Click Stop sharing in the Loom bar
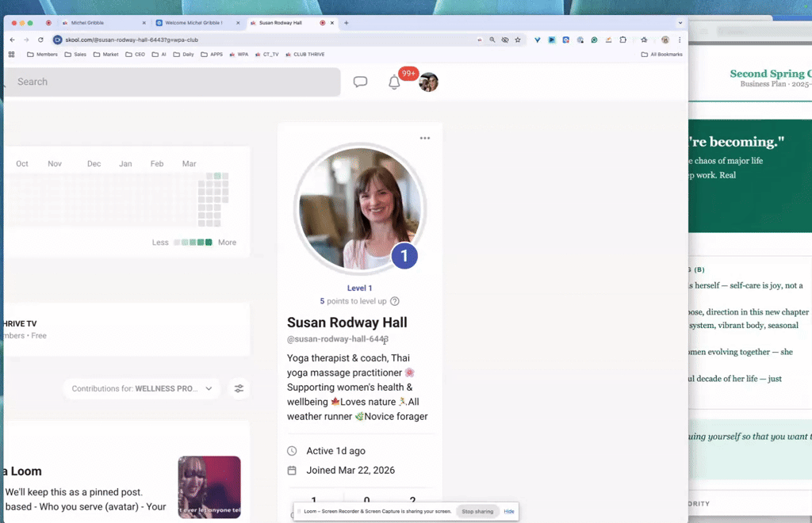The height and width of the screenshot is (523, 812). 477,512
